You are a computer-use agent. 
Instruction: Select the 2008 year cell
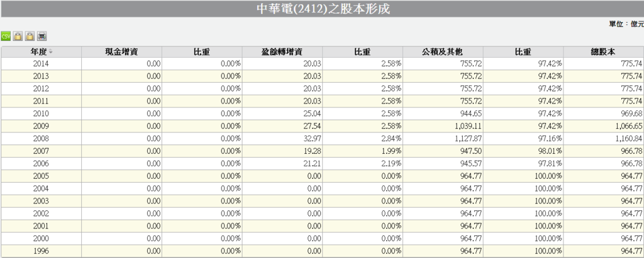[x=41, y=139]
